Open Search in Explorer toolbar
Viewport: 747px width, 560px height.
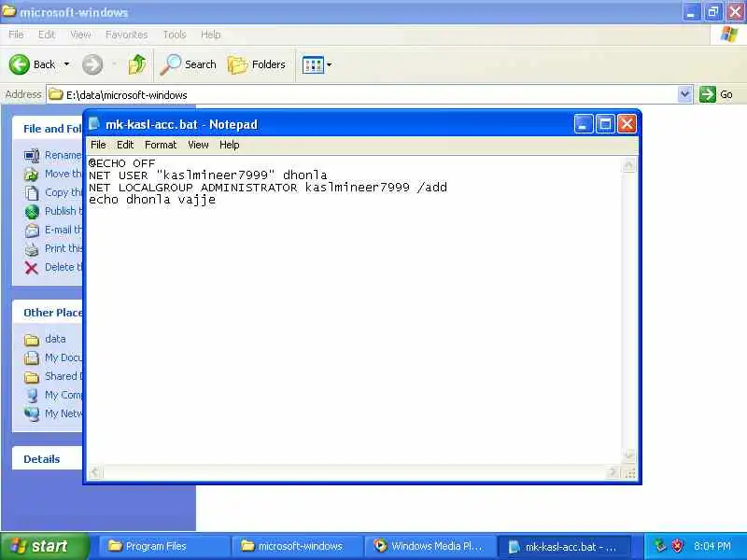tap(189, 64)
